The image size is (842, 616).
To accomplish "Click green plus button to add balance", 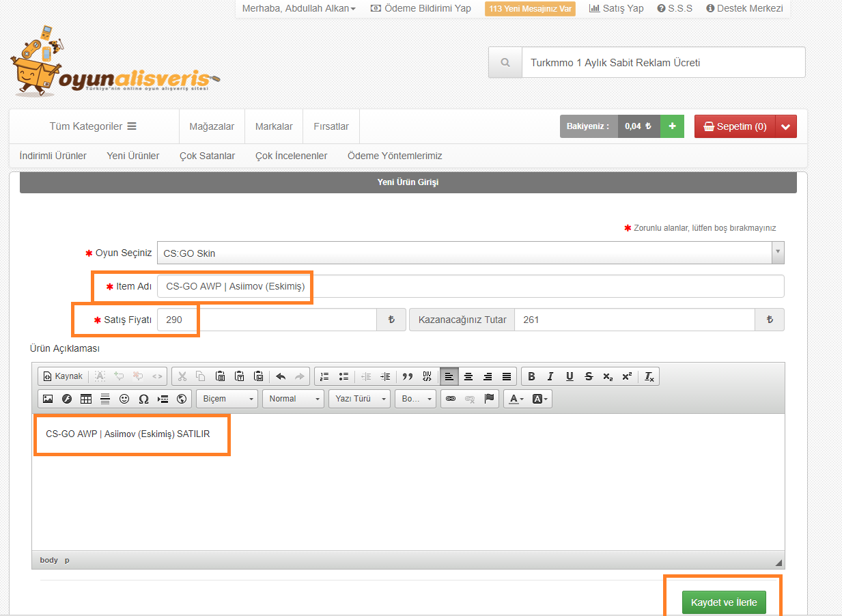I will (672, 126).
